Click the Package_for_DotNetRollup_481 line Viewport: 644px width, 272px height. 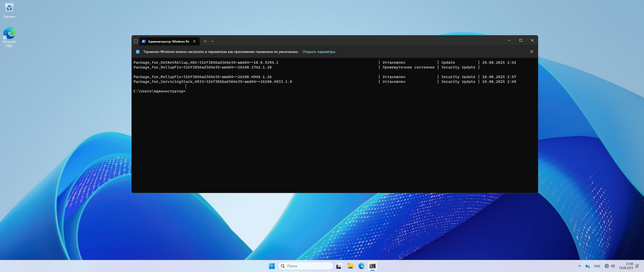pos(325,62)
